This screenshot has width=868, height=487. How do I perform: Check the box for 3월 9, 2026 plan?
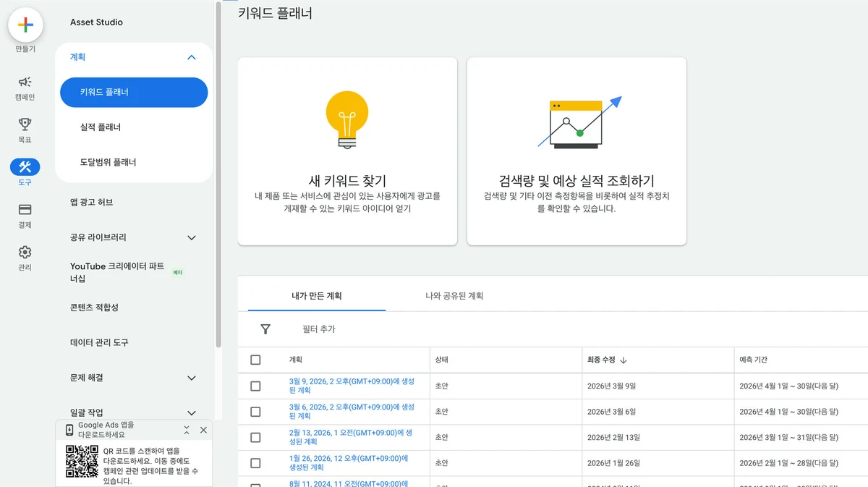255,386
